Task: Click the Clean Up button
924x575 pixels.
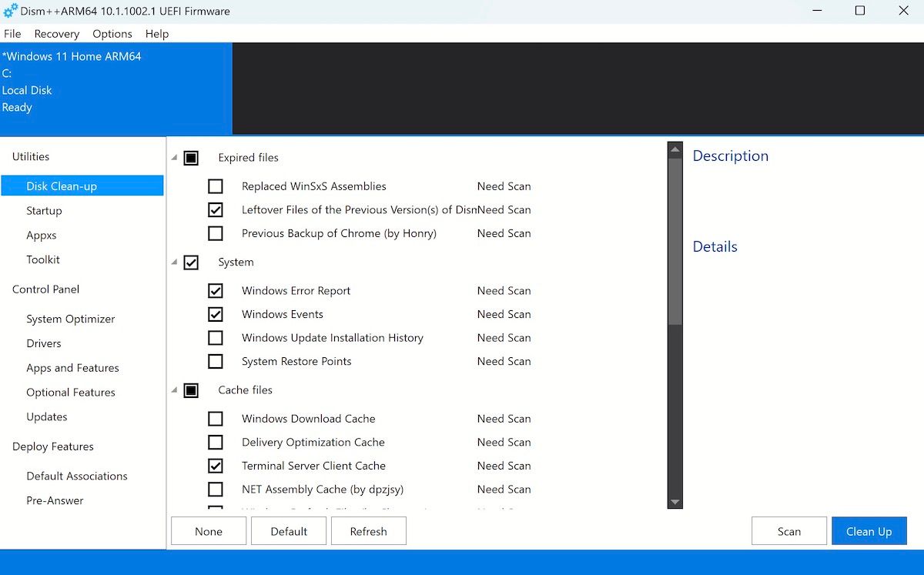Action: click(x=869, y=531)
